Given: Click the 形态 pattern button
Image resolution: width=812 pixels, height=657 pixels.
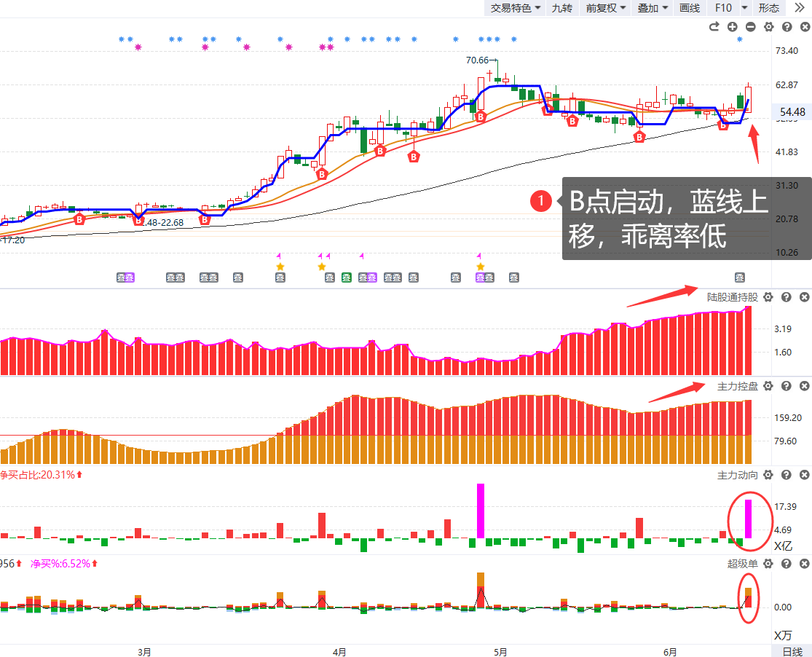Looking at the screenshot, I should [768, 8].
